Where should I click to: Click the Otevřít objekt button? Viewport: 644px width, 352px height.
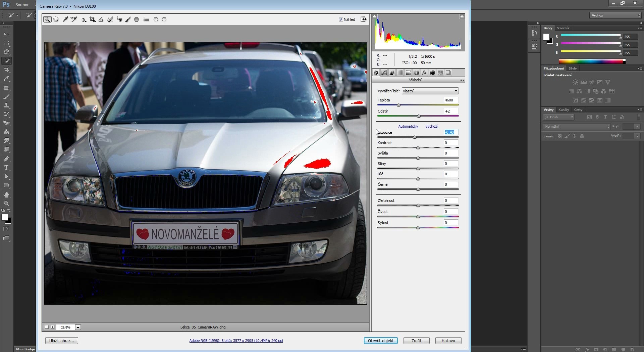[381, 341]
